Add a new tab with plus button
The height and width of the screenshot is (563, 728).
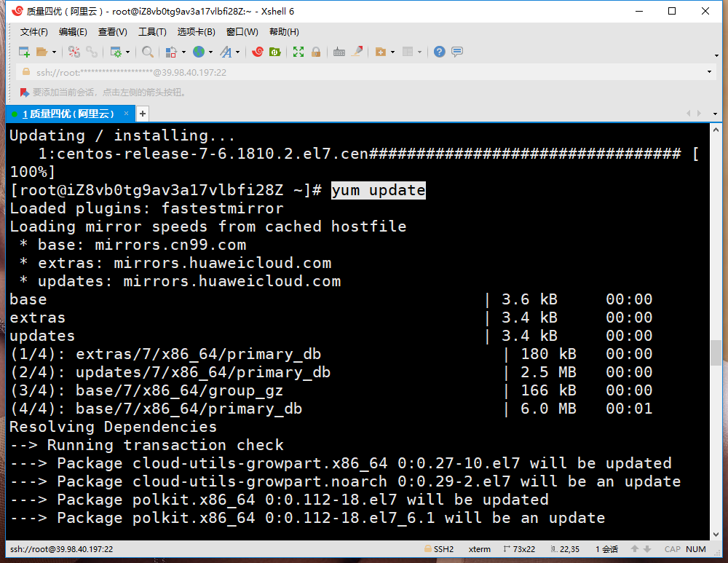143,114
